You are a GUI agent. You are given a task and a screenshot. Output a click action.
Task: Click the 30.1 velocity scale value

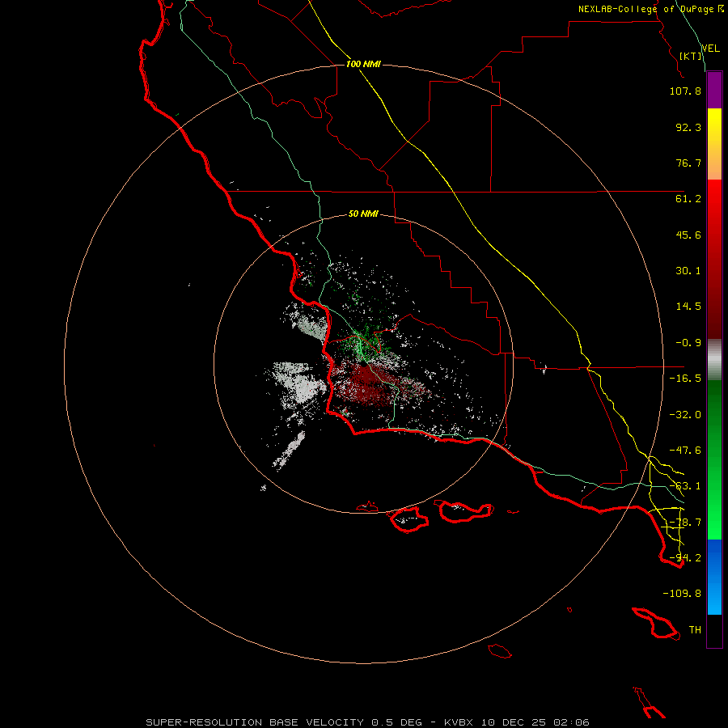688,271
